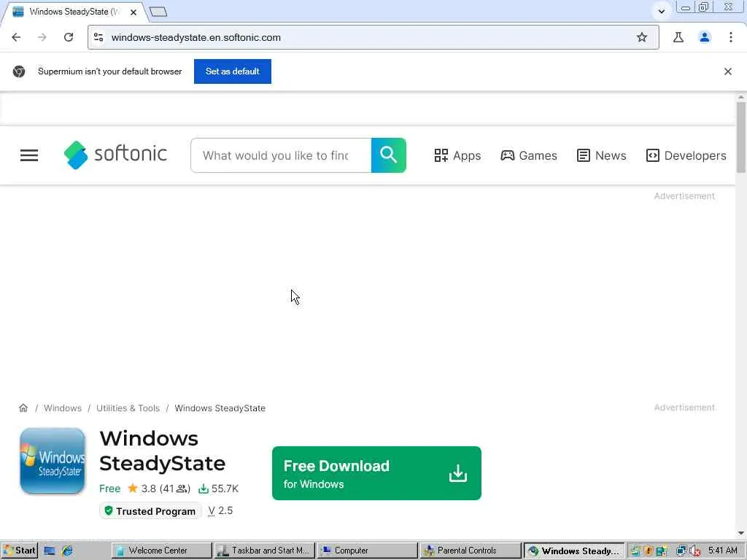Click Show Desktop quick launch icon
This screenshot has width=747, height=560.
[x=50, y=551]
